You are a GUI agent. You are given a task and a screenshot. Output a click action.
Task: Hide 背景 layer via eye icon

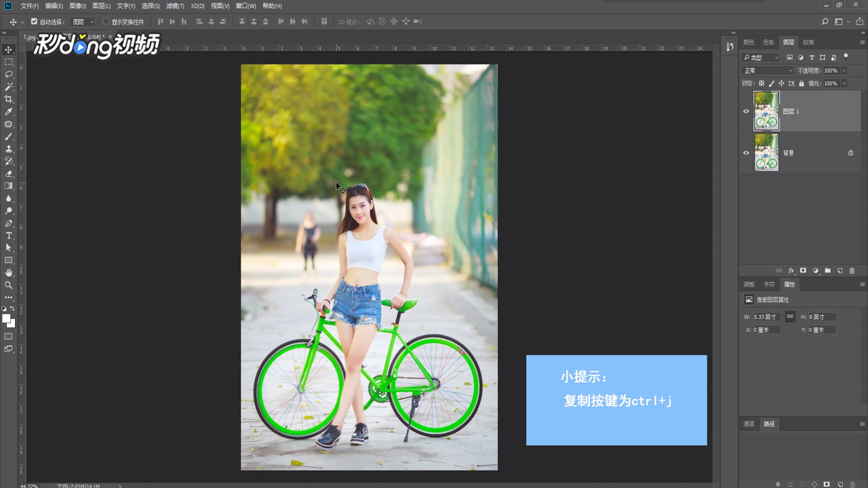(x=746, y=152)
